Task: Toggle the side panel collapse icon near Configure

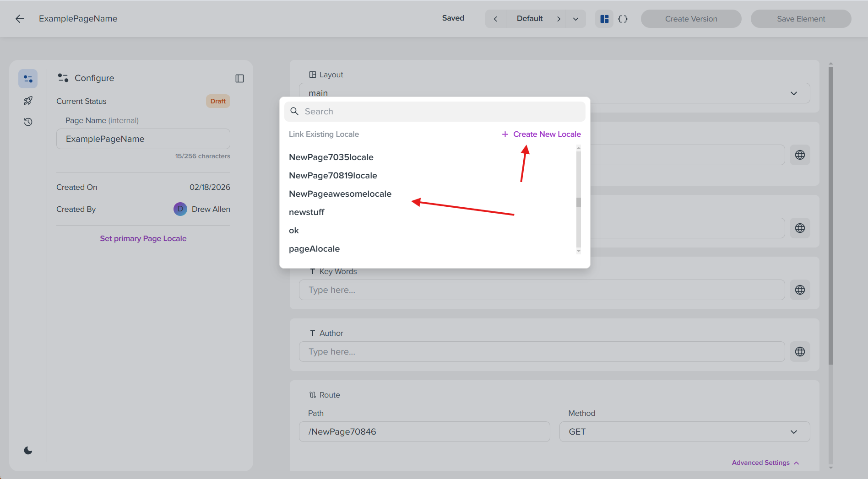Action: pyautogui.click(x=239, y=78)
